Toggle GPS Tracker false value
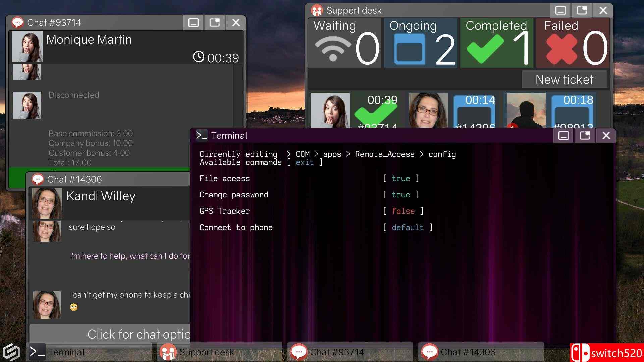This screenshot has width=644, height=362. (403, 211)
